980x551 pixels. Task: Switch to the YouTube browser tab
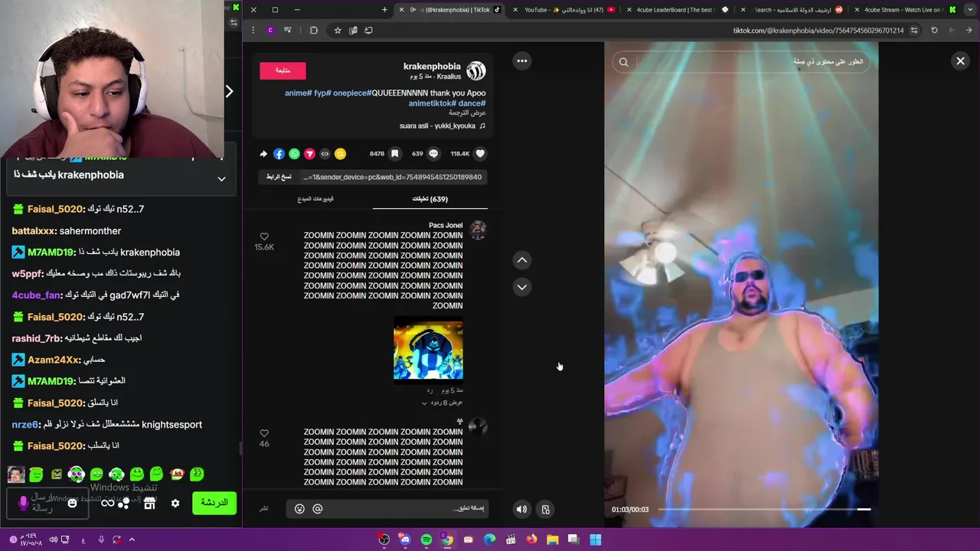point(567,10)
